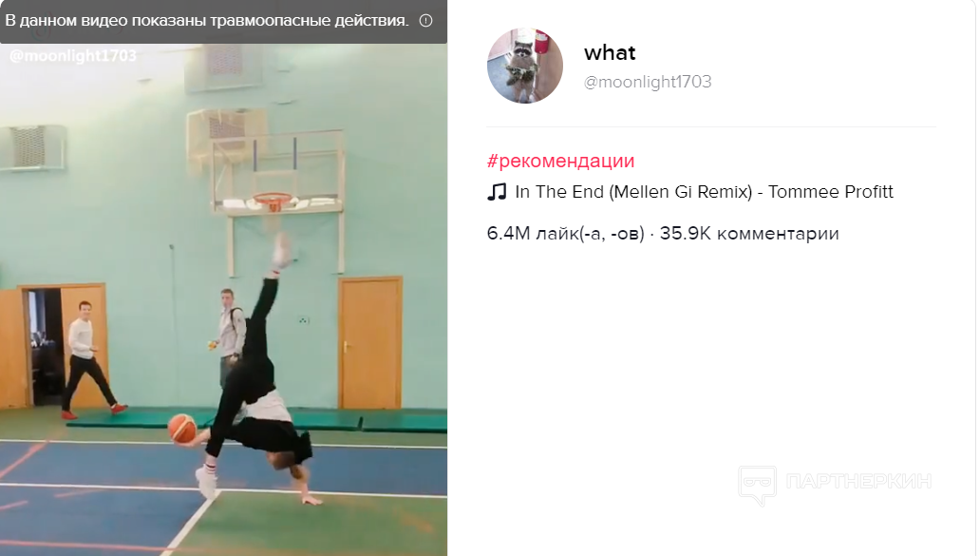Open the raccoon profile avatar

click(524, 66)
